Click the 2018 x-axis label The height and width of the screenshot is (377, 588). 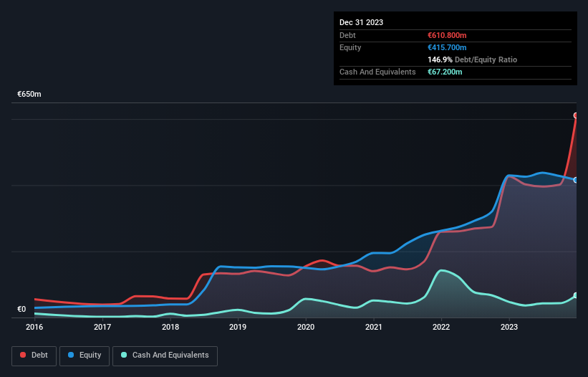(x=170, y=327)
